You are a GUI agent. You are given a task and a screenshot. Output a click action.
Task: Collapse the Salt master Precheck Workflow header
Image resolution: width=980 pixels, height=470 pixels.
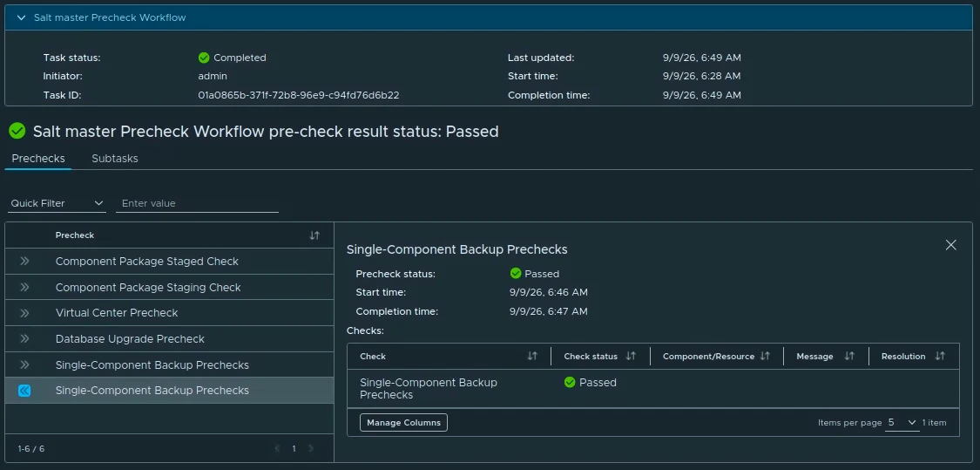coord(21,17)
